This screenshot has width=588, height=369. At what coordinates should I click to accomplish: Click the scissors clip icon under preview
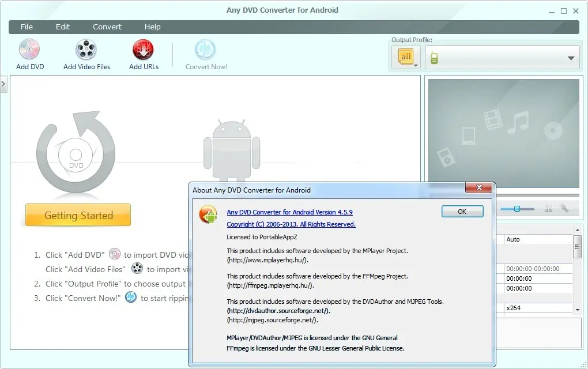click(x=549, y=209)
